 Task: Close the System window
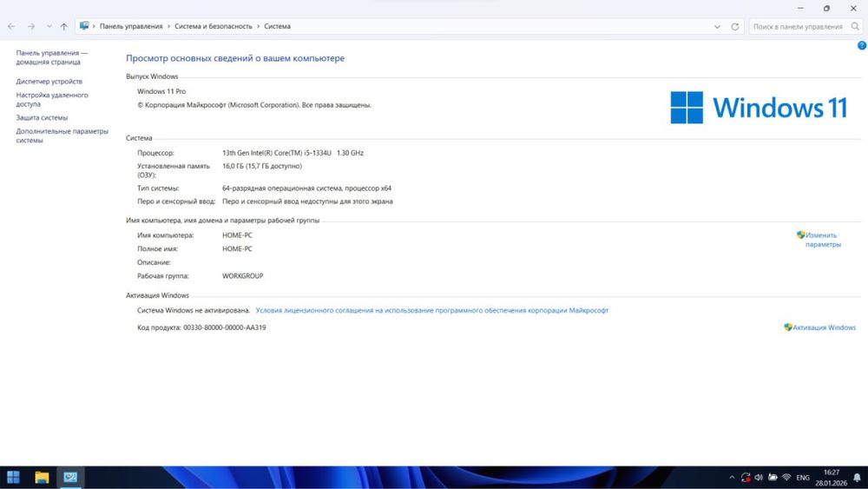pyautogui.click(x=853, y=9)
